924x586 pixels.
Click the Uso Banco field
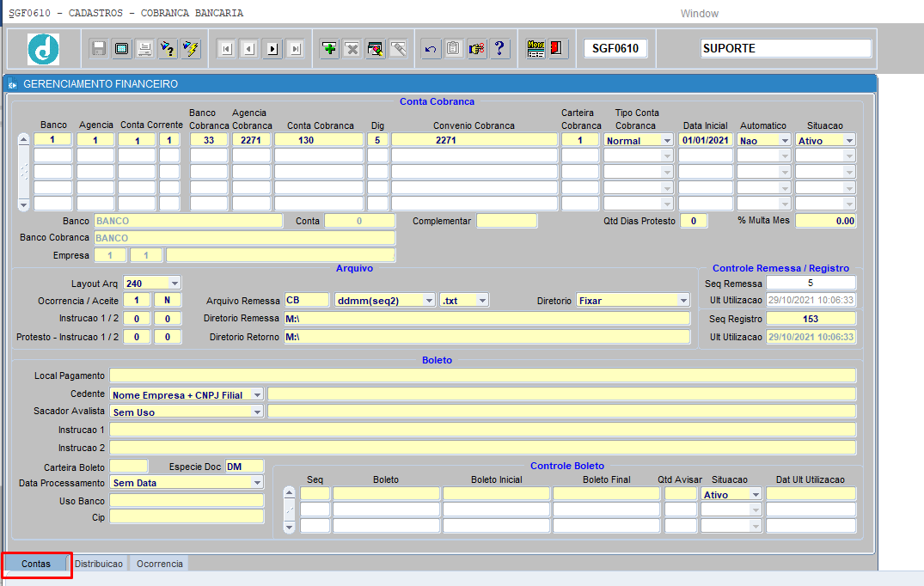pos(187,501)
